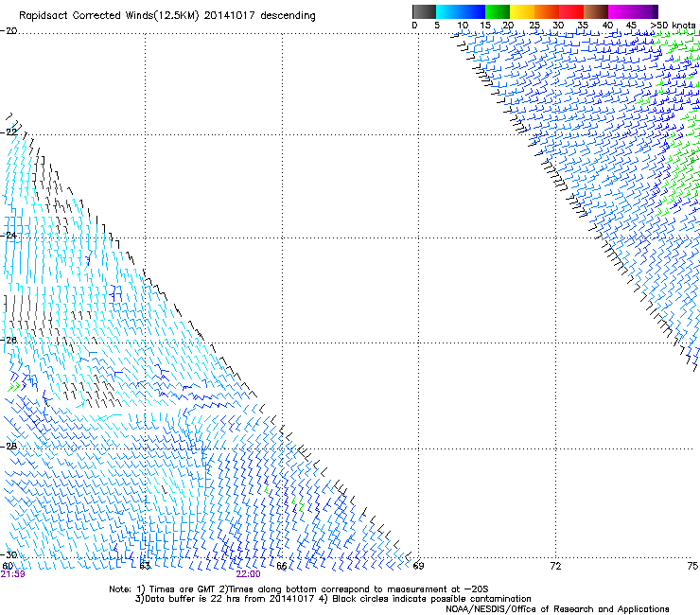Click the 'NOAA/NESDIS/Office of Research and Applications' credit
This screenshot has width=700, height=615.
pyautogui.click(x=557, y=609)
